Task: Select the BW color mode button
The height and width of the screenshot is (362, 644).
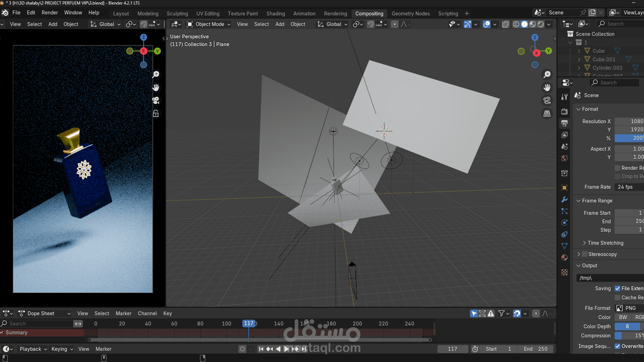Action: coord(623,317)
